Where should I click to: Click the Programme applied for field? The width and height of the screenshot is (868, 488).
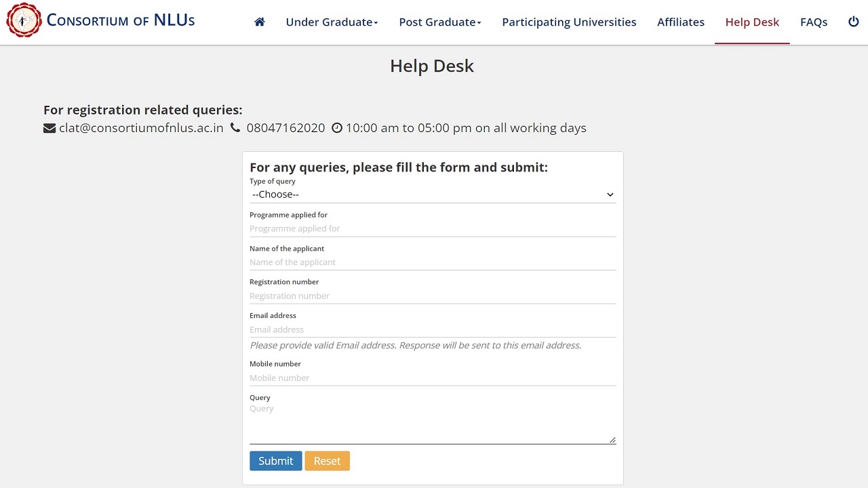[433, 228]
